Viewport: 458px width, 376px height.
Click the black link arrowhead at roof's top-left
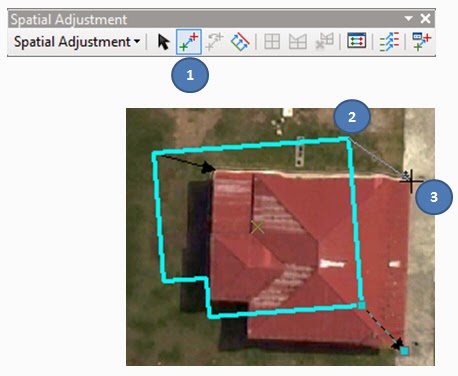pyautogui.click(x=209, y=168)
